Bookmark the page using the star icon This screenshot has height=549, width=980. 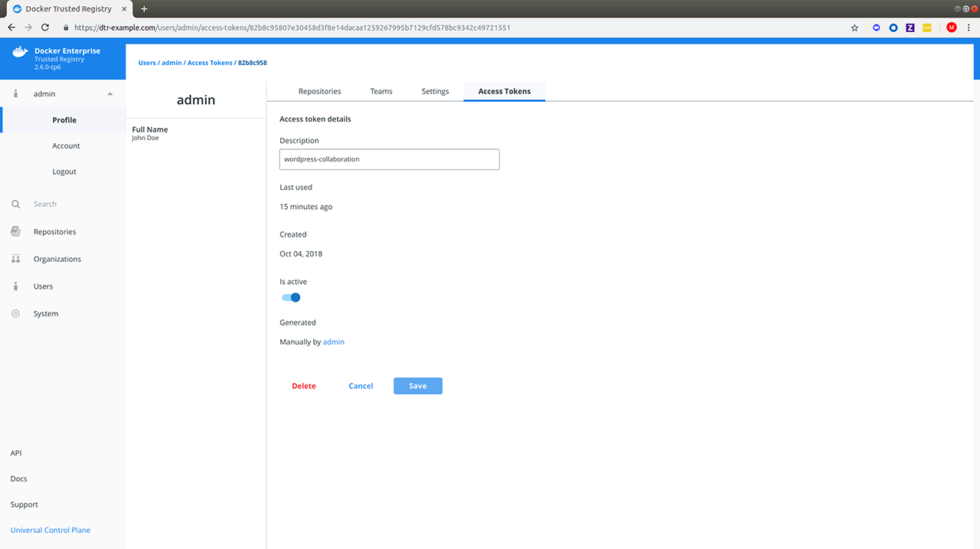click(854, 27)
